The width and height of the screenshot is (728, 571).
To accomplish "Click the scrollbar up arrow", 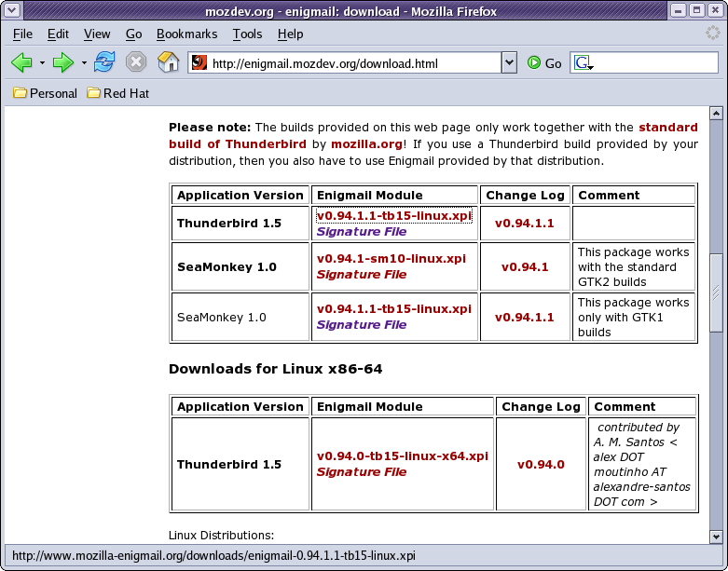I will [716, 114].
